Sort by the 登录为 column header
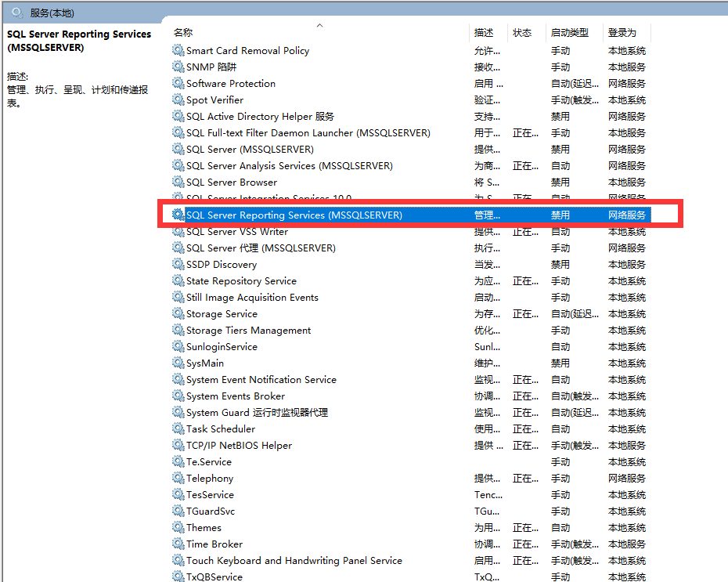This screenshot has height=582, width=728. 622,33
